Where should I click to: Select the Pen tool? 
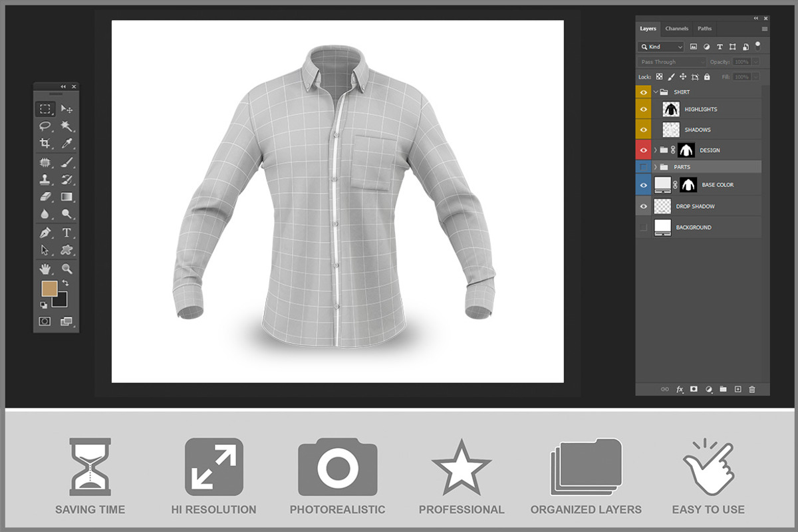coord(45,233)
